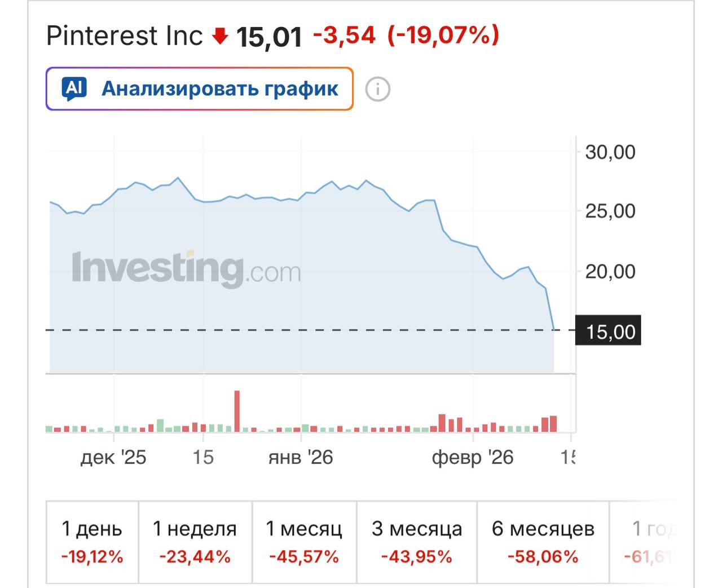722x588 pixels.
Task: Select the '3 месяца' period
Action: tap(416, 541)
